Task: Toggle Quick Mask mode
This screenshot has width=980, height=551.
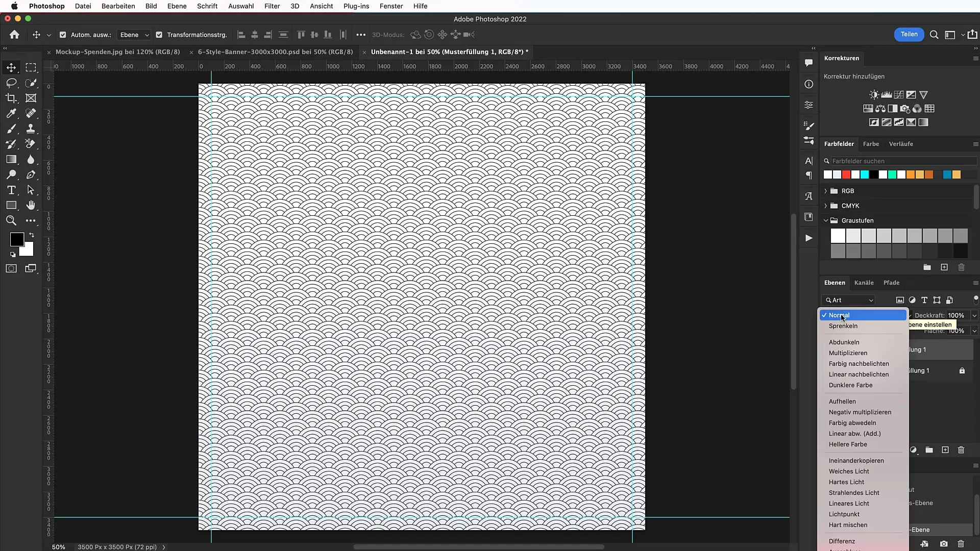Action: click(11, 268)
